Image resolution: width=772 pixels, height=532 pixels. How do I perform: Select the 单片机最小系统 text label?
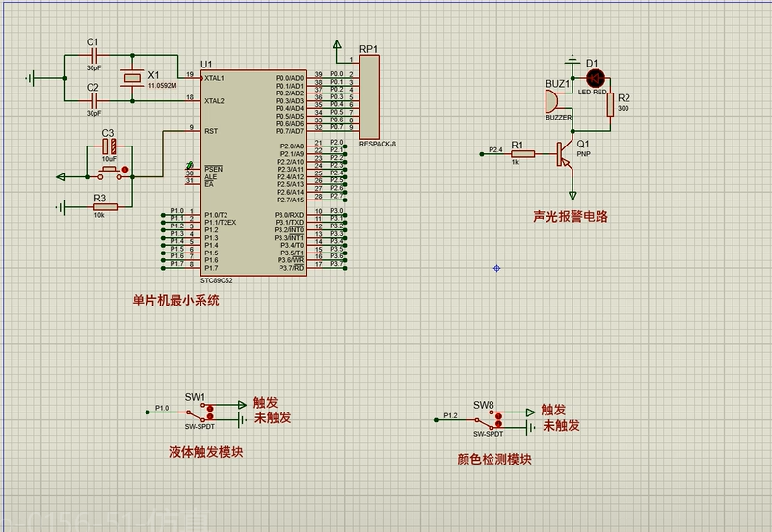pyautogui.click(x=176, y=300)
